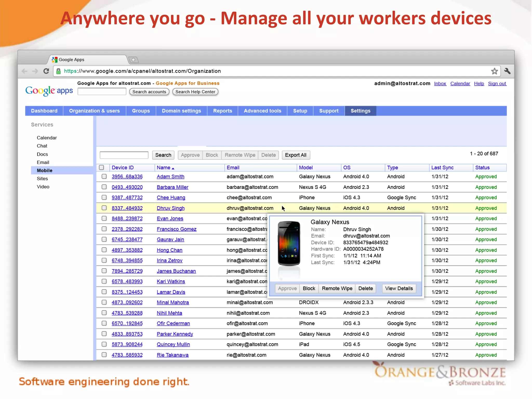Viewport: 532px width, 399px height.
Task: Sort by Name column ascending arrow
Action: tap(173, 168)
